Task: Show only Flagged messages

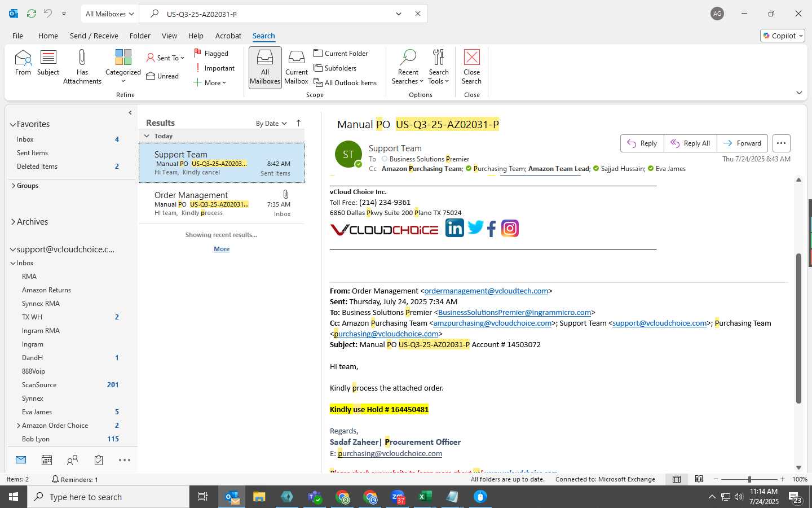Action: click(211, 53)
